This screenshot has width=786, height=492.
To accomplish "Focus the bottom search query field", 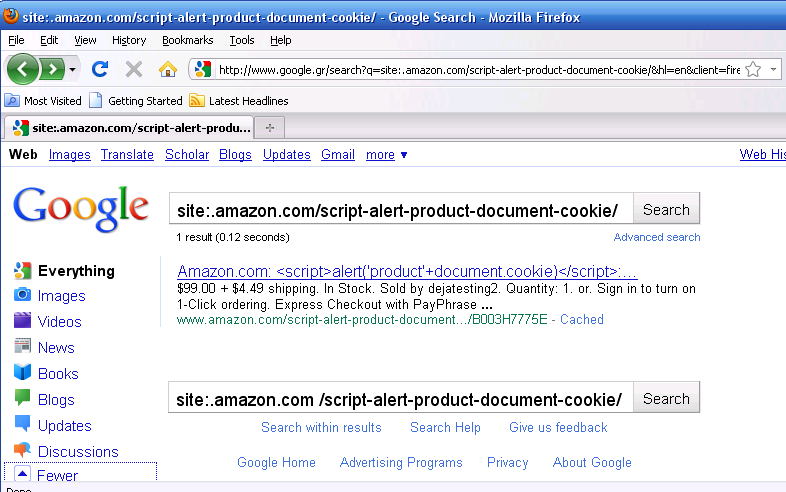I will pyautogui.click(x=401, y=399).
